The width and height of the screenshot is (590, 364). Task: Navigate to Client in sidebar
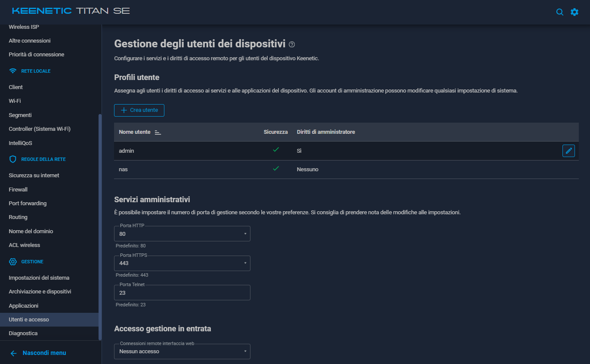tap(16, 87)
